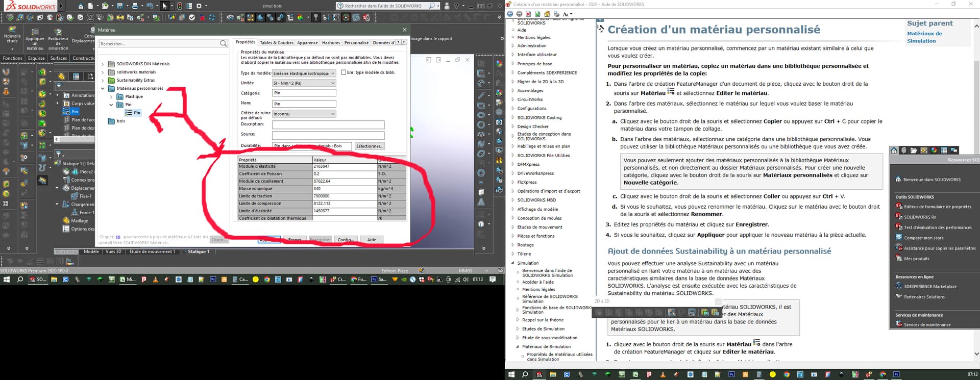Click the Stop icon in help viewer
980x380 pixels.
[528, 14]
